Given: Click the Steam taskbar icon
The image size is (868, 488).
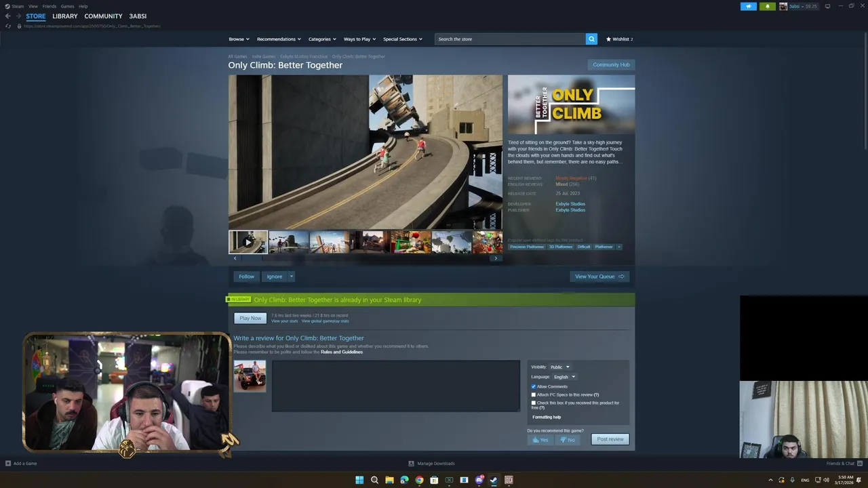Looking at the screenshot, I should 494,480.
